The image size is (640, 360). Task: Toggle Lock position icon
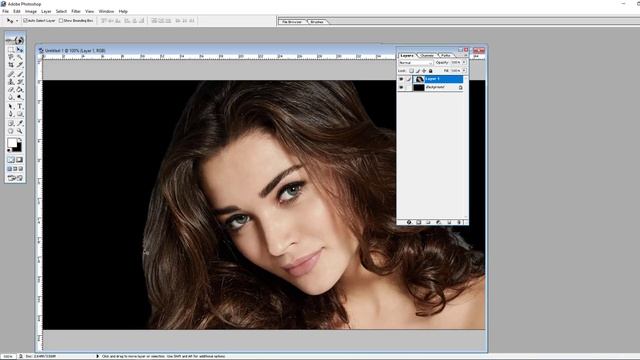(x=424, y=71)
